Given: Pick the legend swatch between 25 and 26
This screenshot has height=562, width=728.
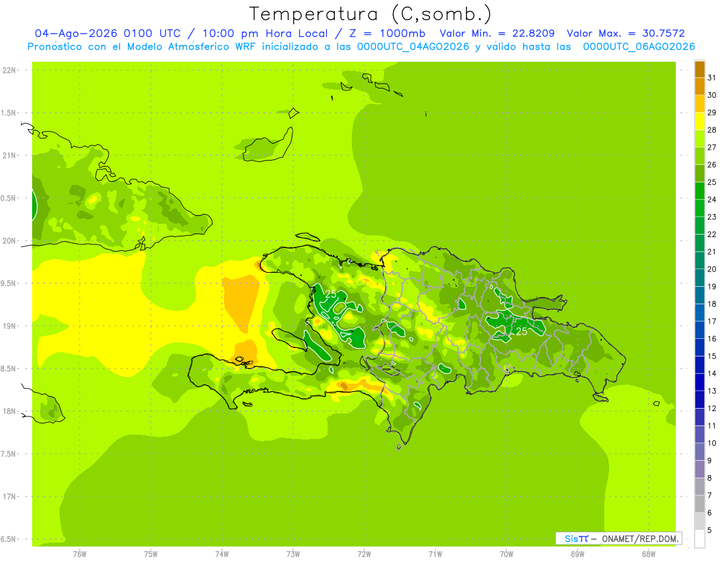Looking at the screenshot, I should [x=699, y=173].
